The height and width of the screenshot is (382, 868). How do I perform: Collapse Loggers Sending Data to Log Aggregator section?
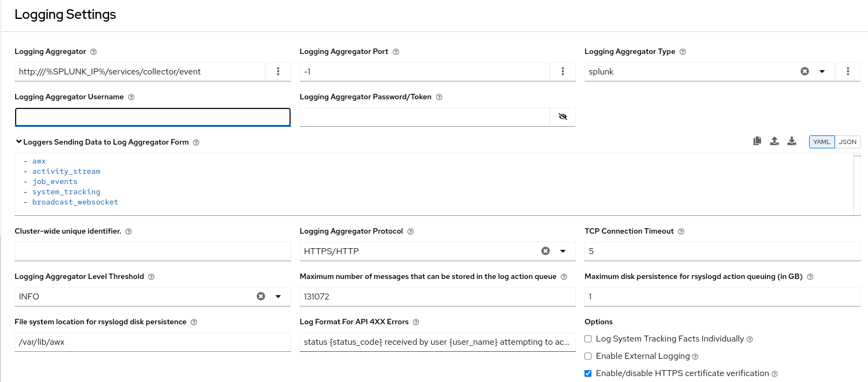[19, 142]
